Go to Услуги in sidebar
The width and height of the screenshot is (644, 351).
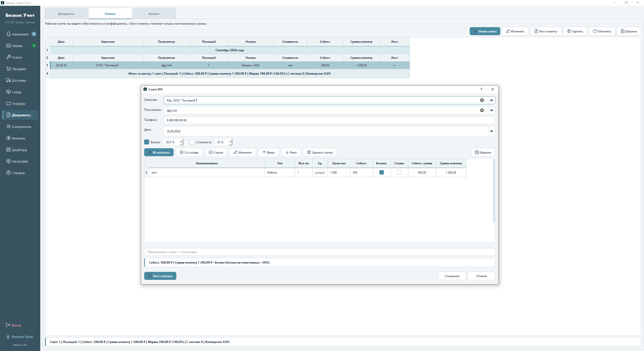coord(20,57)
